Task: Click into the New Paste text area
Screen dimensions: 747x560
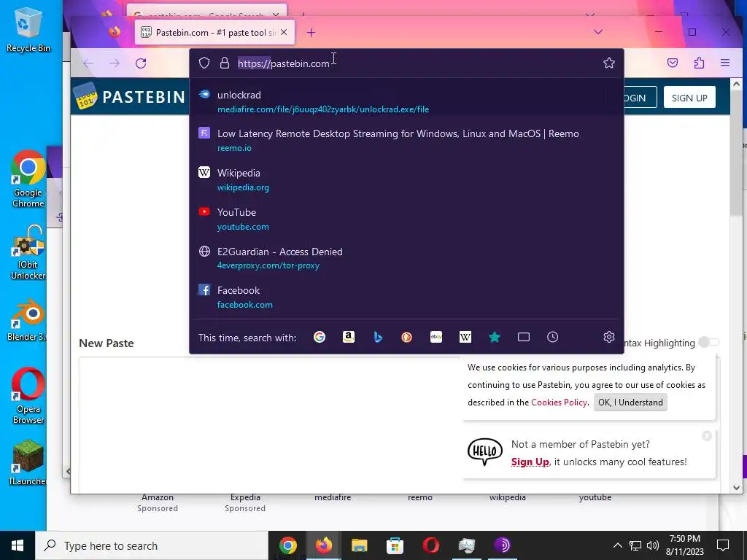Action: [269, 424]
